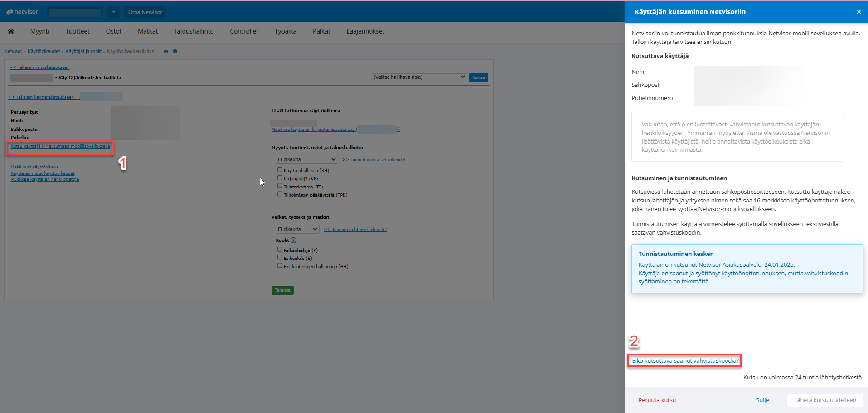
Task: Click Kutsu käyttäjä kirjautumaan mobiilisovelluksella link
Action: pyautogui.click(x=60, y=146)
